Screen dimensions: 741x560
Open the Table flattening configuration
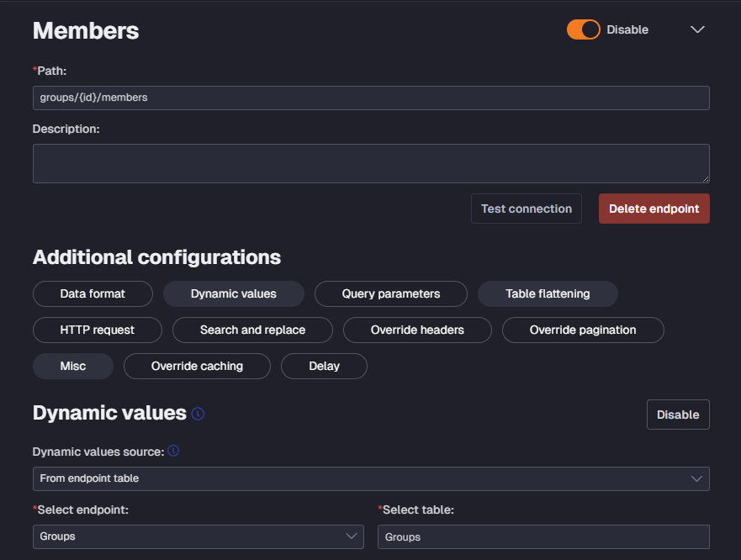[548, 294]
